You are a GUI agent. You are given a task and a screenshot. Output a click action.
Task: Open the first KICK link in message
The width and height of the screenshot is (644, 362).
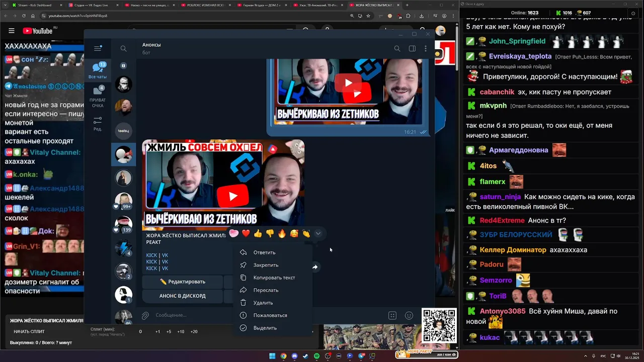(x=151, y=255)
